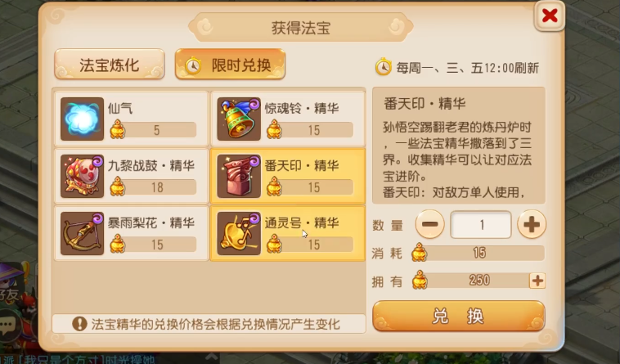
Task: Choose the 九黎战鼓 war drum icon
Action: [83, 176]
